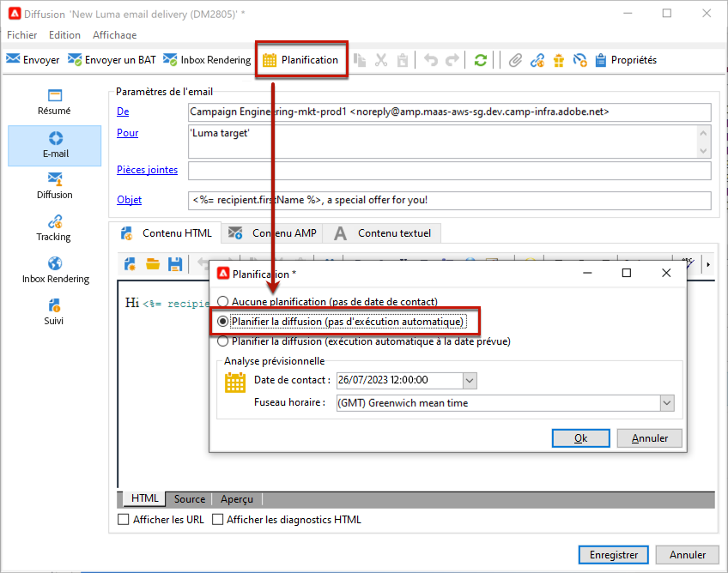Switch to the HTML editor view tab
The width and height of the screenshot is (728, 573).
tap(144, 498)
